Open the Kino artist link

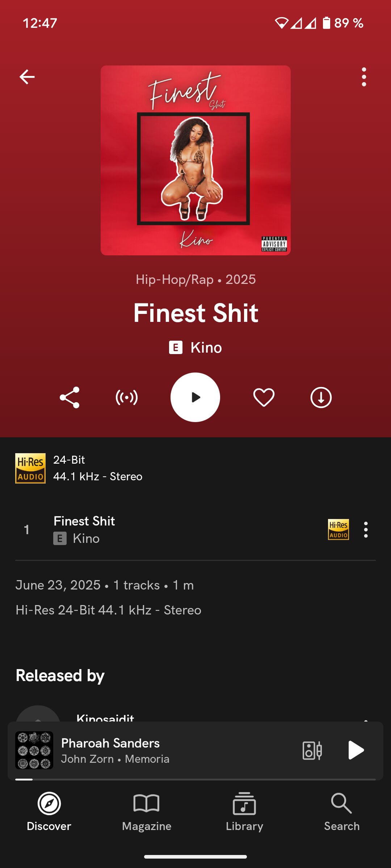pos(206,348)
